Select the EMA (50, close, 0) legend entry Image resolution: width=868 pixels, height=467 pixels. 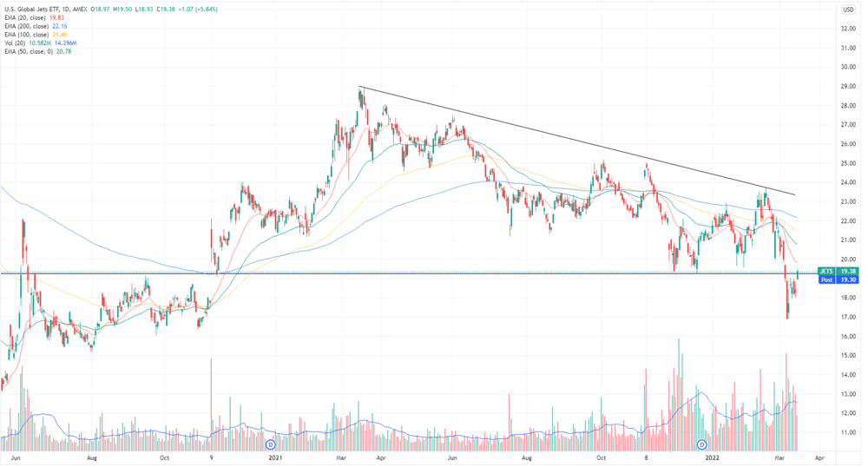coord(29,51)
